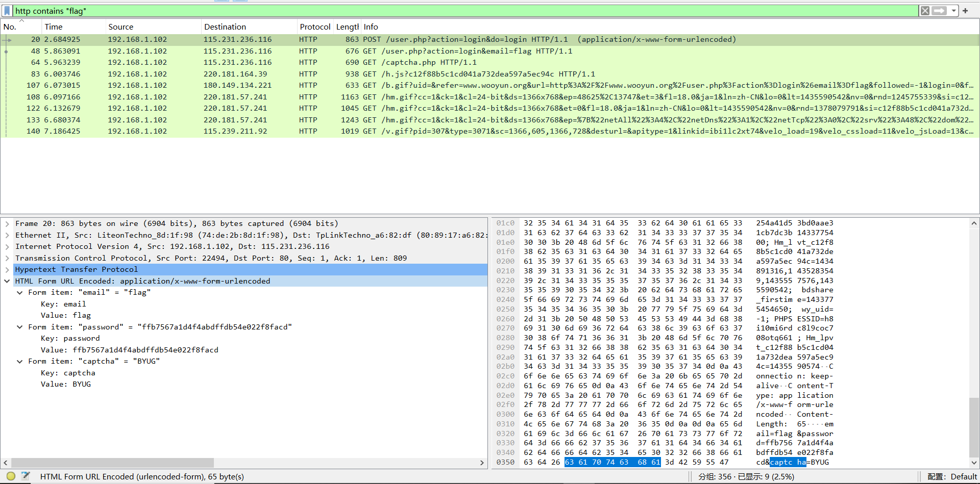The height and width of the screenshot is (484, 980).
Task: Open the display filter bookmark menu
Action: tap(7, 11)
